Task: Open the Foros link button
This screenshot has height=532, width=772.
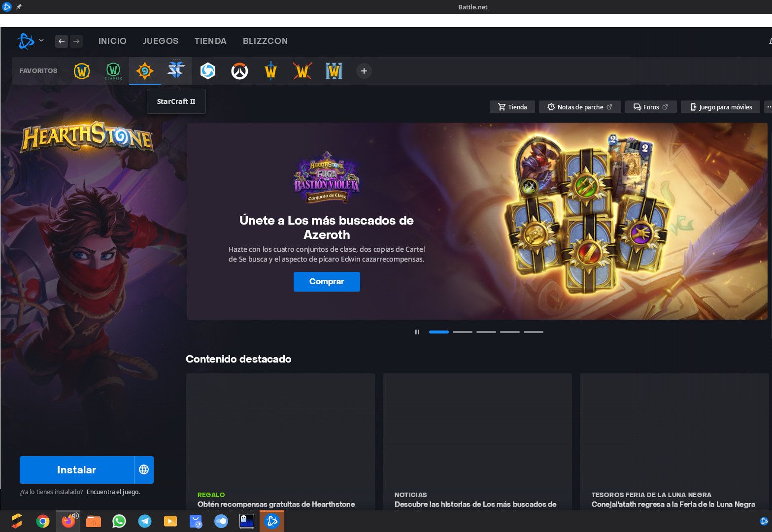Action: coord(651,107)
